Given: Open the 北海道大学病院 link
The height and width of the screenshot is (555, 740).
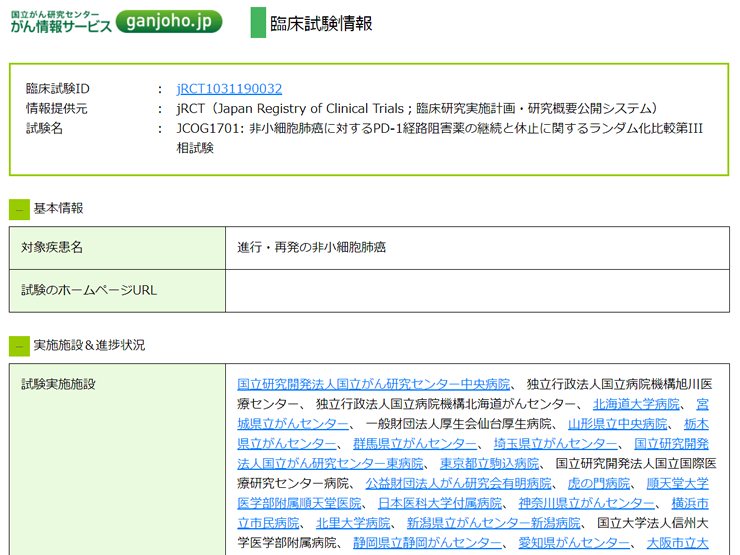Looking at the screenshot, I should 636,404.
